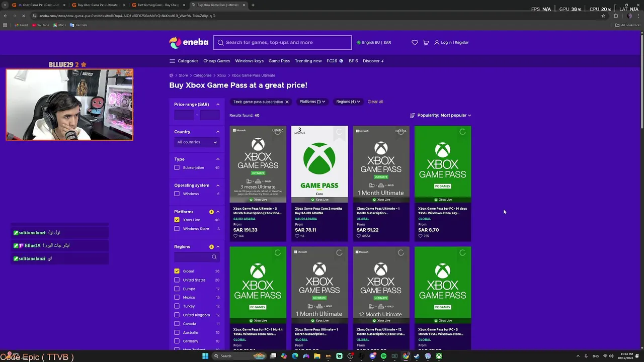Collapse the Regions filter section
The height and width of the screenshot is (362, 644).
point(218,247)
